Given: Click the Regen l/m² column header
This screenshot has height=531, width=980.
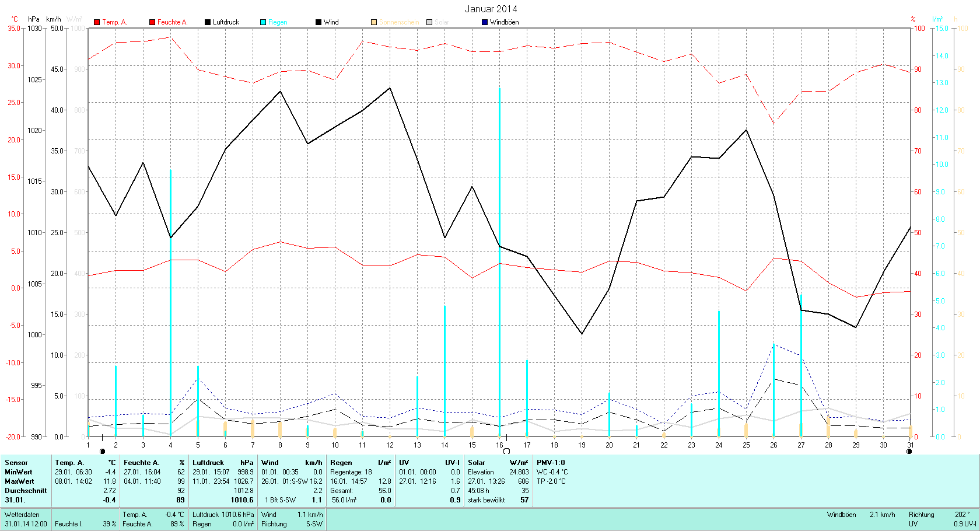Looking at the screenshot, I should click(360, 463).
